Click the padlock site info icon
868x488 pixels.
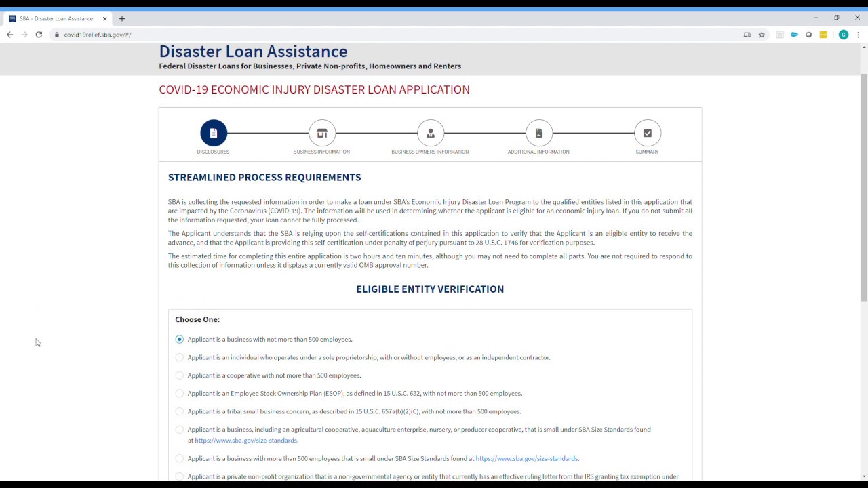(57, 35)
